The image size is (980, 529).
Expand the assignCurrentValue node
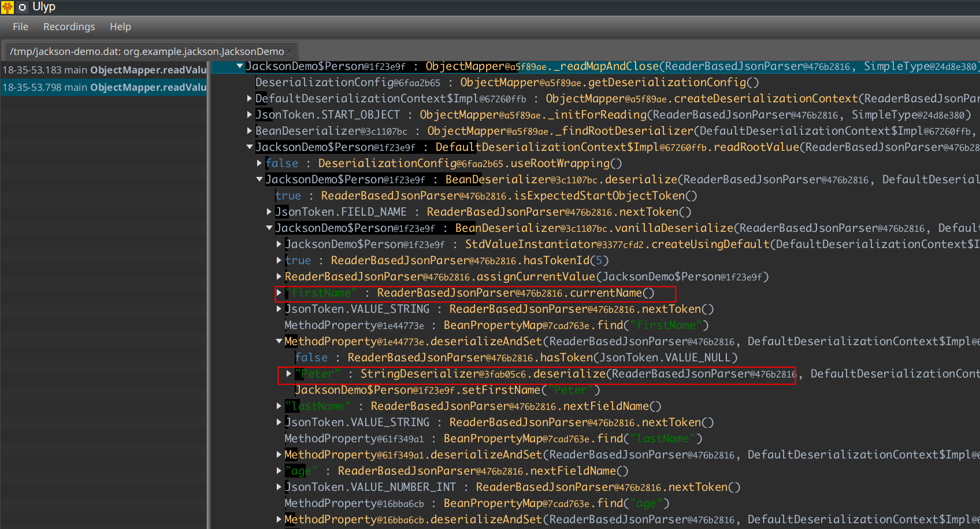pyautogui.click(x=279, y=277)
